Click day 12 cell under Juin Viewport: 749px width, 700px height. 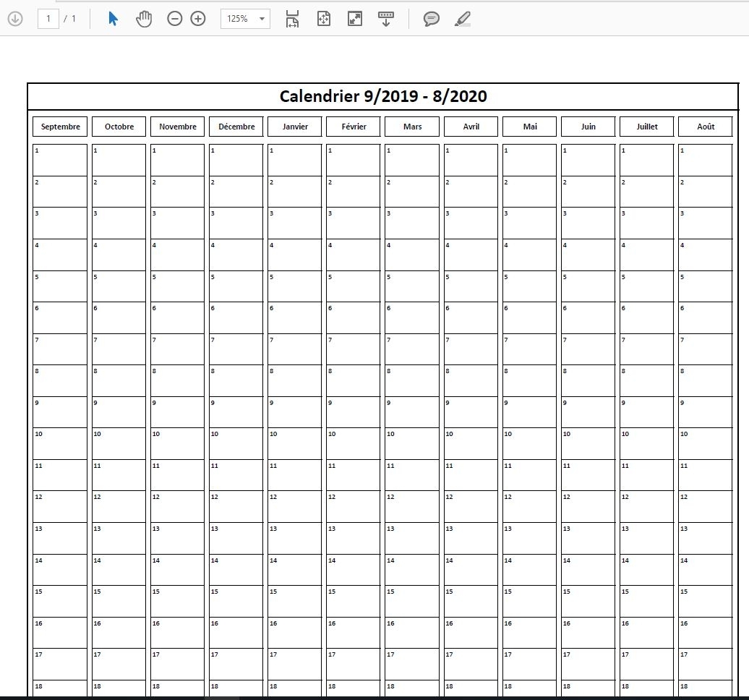(x=588, y=506)
